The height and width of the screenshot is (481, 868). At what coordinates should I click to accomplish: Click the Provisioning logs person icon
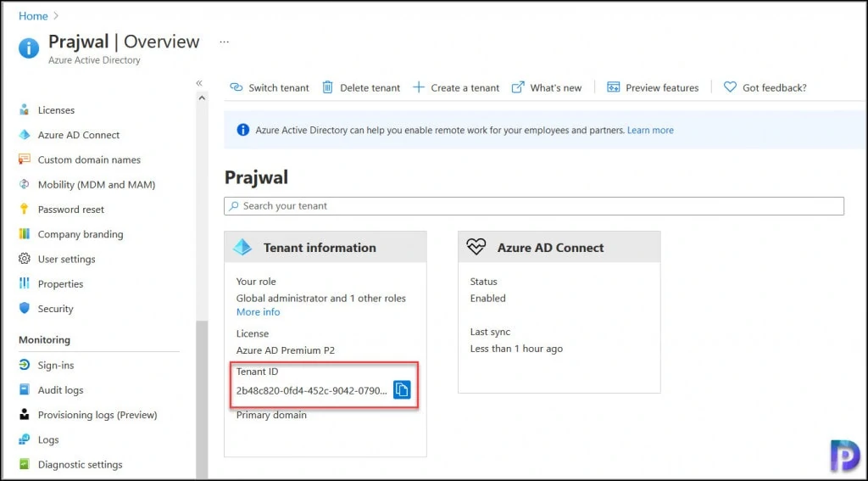[x=24, y=415]
